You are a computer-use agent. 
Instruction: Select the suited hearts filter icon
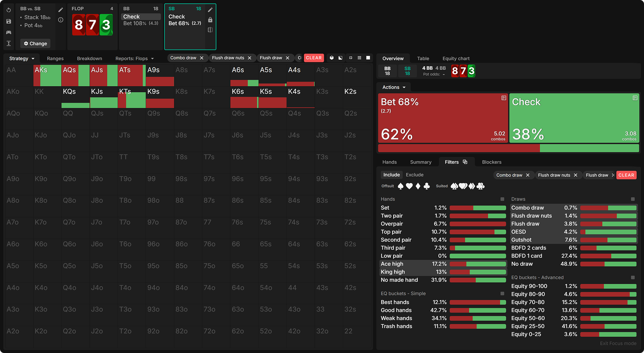pyautogui.click(x=463, y=186)
